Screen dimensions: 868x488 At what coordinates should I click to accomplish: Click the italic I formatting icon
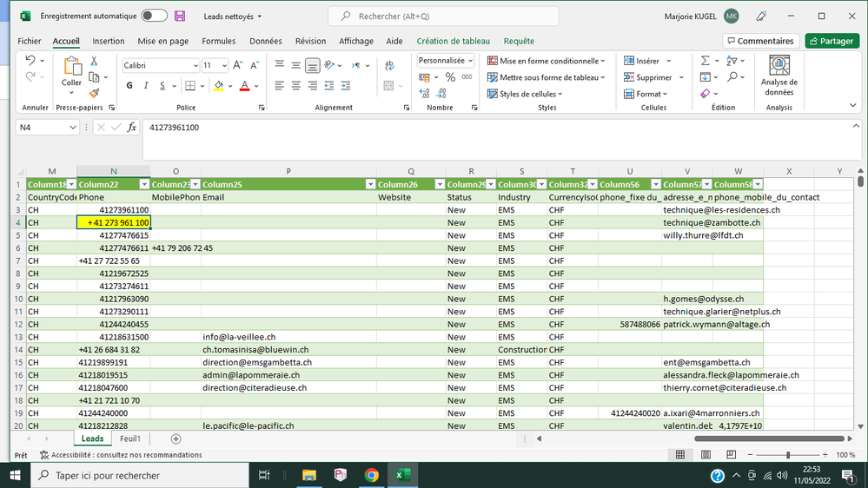pyautogui.click(x=146, y=85)
